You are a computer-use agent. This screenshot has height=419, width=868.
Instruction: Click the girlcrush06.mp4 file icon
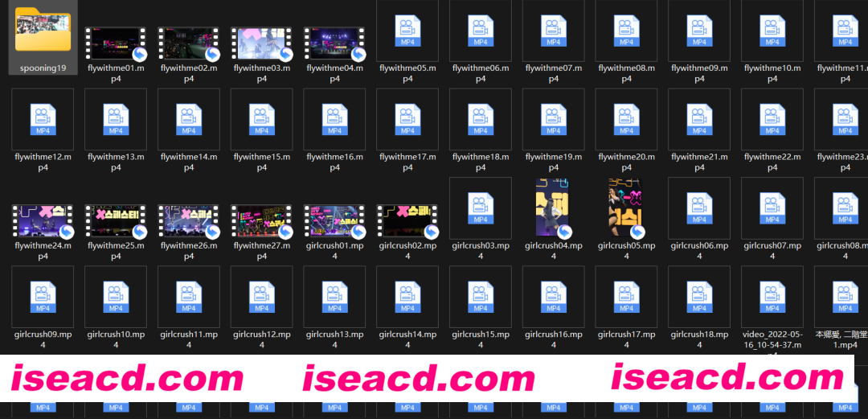[699, 208]
